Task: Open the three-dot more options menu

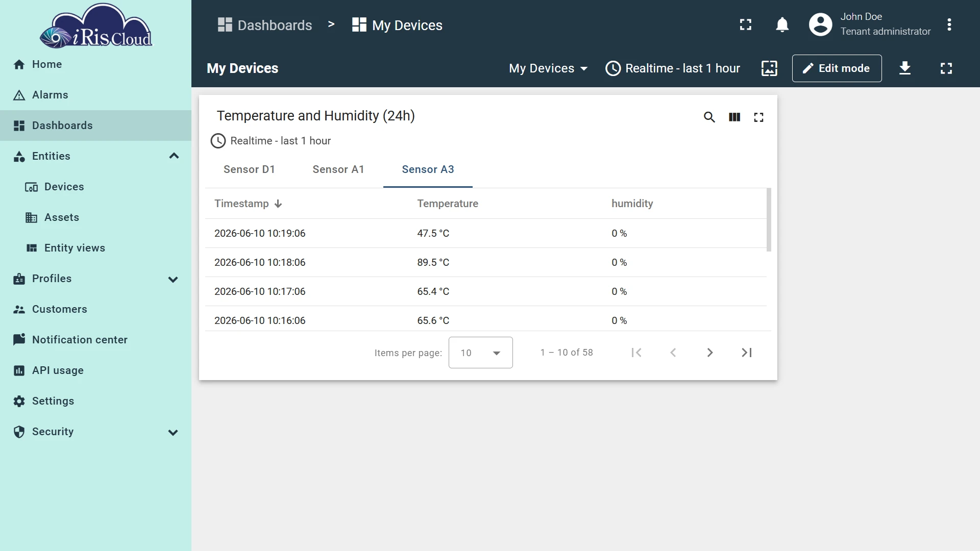Action: 949,24
